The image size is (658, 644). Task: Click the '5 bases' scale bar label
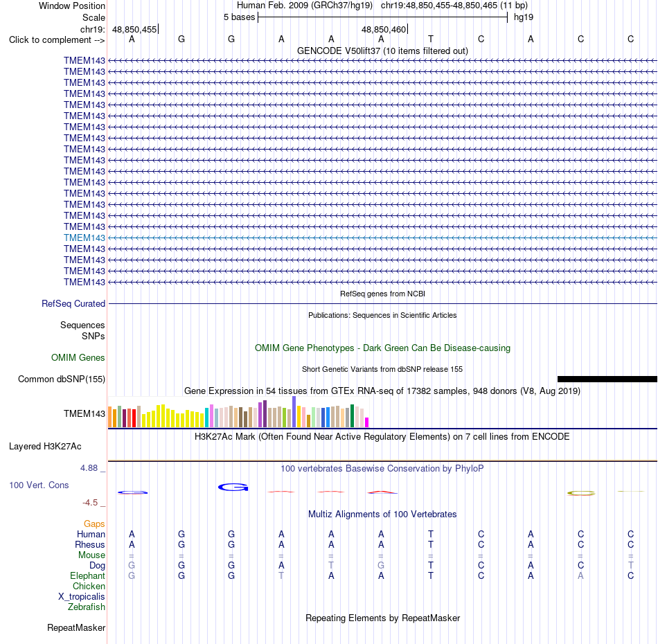point(239,17)
